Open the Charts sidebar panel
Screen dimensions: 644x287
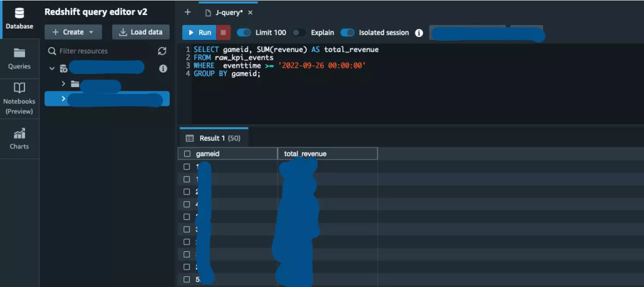[19, 139]
